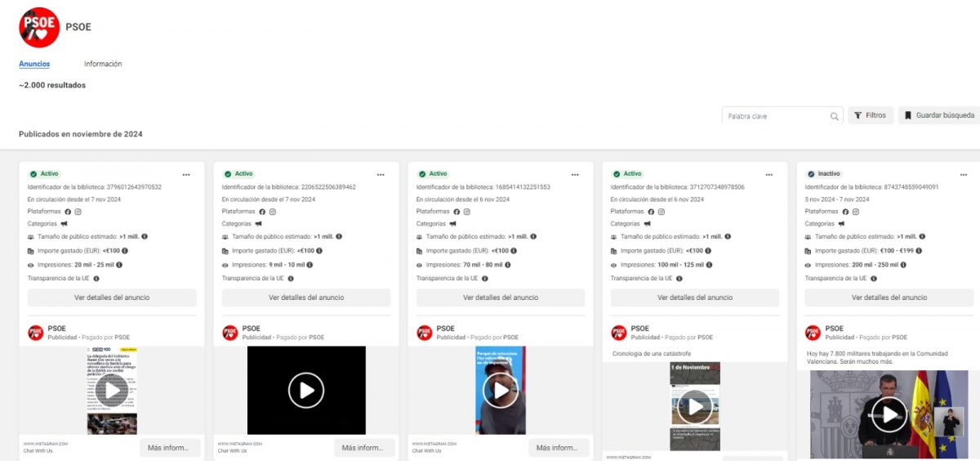Switch to the Anuncios tab

pos(34,64)
